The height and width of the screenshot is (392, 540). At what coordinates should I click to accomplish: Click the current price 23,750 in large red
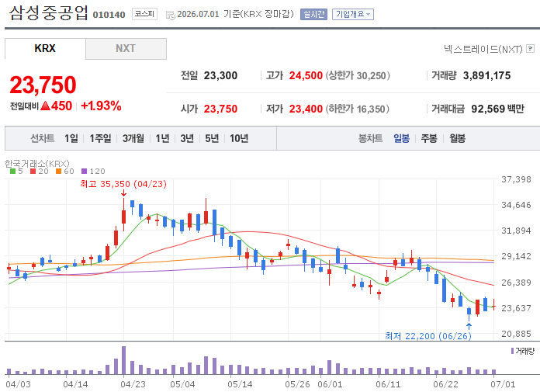point(43,85)
